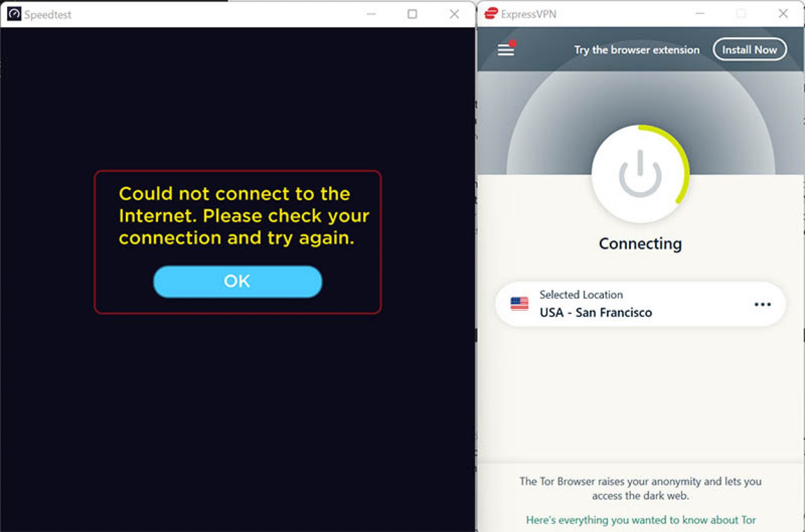Dismiss the connection error with OK
This screenshot has height=532, width=805.
coord(237,281)
